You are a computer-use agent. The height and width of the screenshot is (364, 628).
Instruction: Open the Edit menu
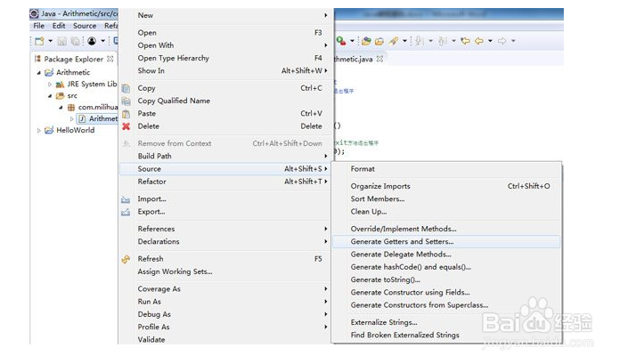pos(59,26)
